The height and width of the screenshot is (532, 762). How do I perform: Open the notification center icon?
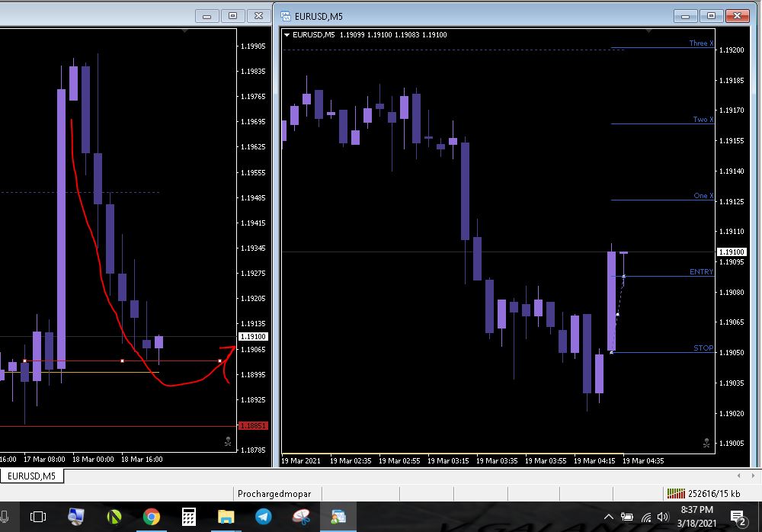(738, 518)
